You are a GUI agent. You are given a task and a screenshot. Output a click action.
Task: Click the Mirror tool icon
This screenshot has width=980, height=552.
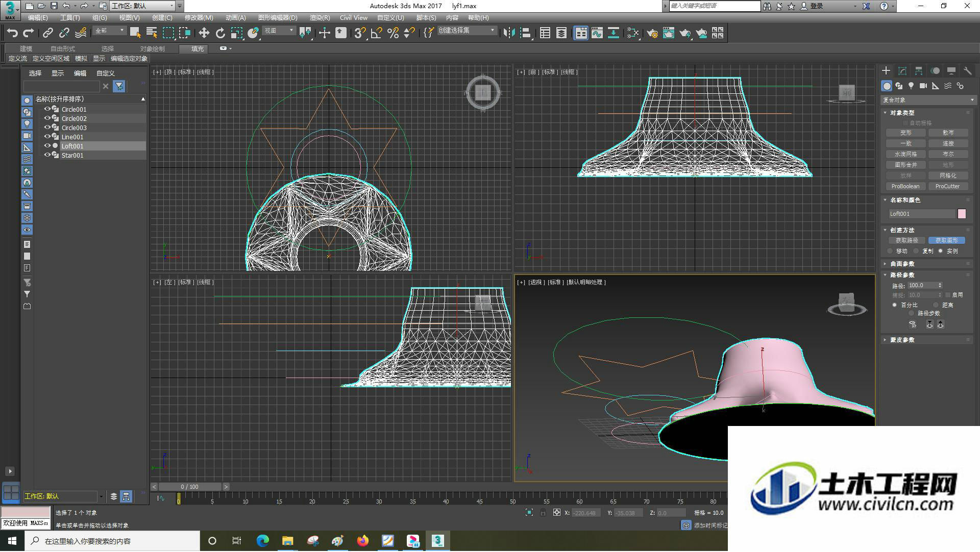509,33
